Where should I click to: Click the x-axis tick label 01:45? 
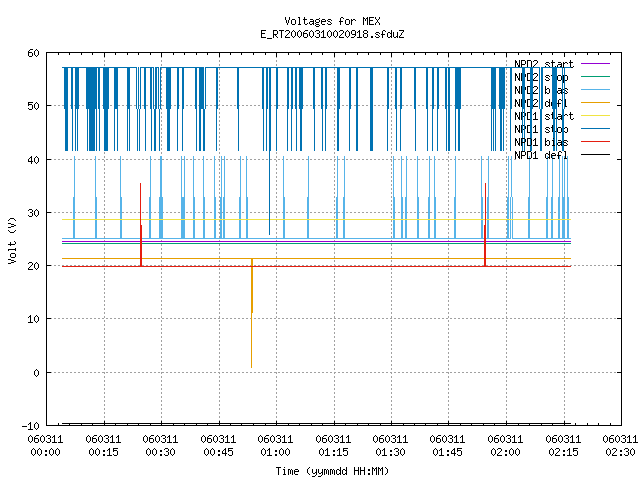448,452
